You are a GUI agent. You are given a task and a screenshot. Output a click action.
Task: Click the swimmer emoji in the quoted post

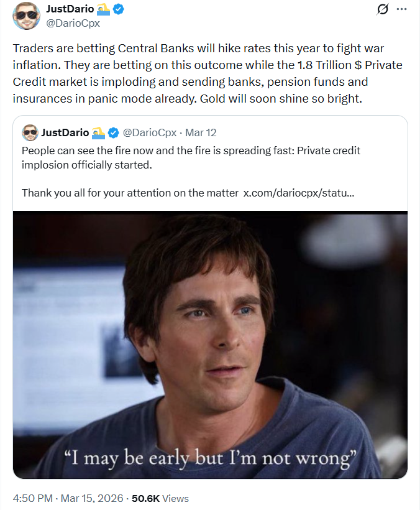pyautogui.click(x=99, y=132)
